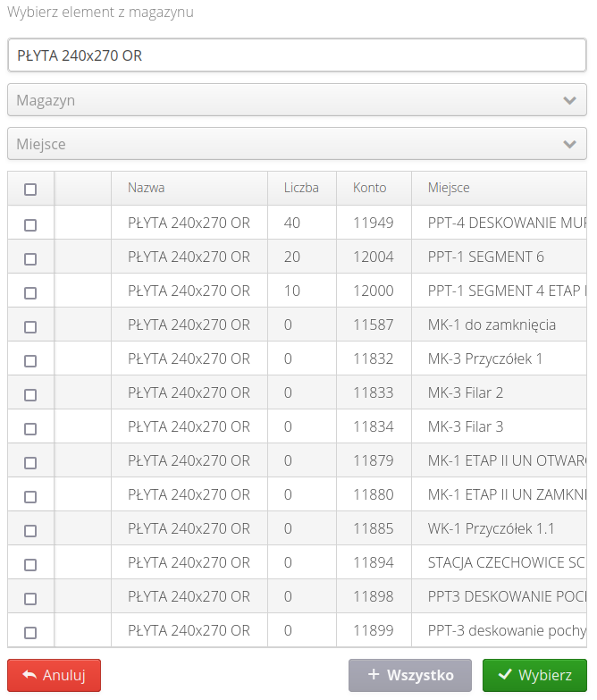
Task: Sort by the Nazwa column header
Action: (x=147, y=188)
